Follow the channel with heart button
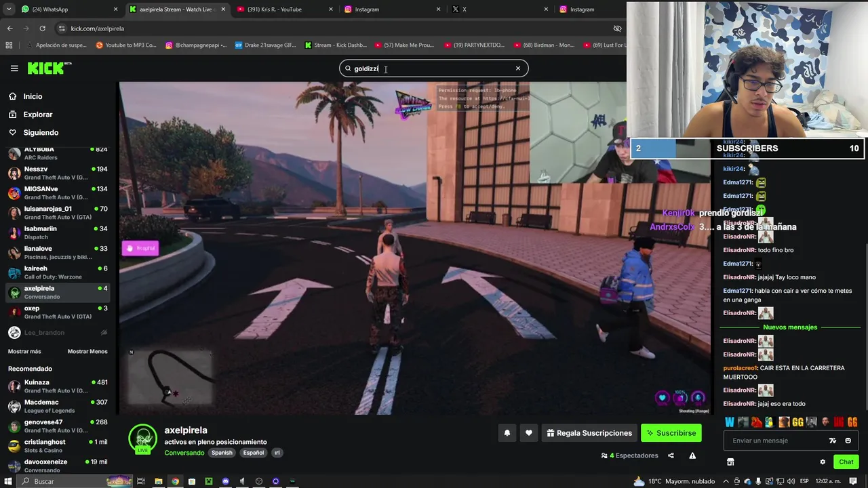The image size is (868, 488). (529, 433)
